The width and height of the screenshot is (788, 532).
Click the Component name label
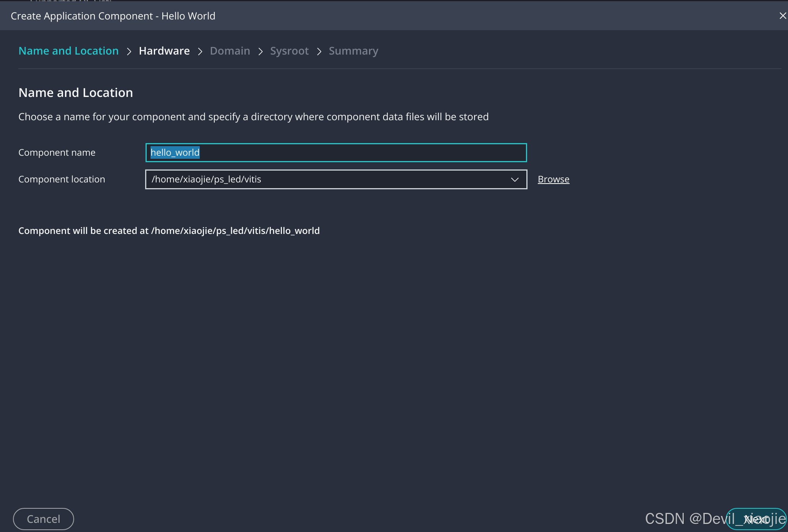[57, 153]
